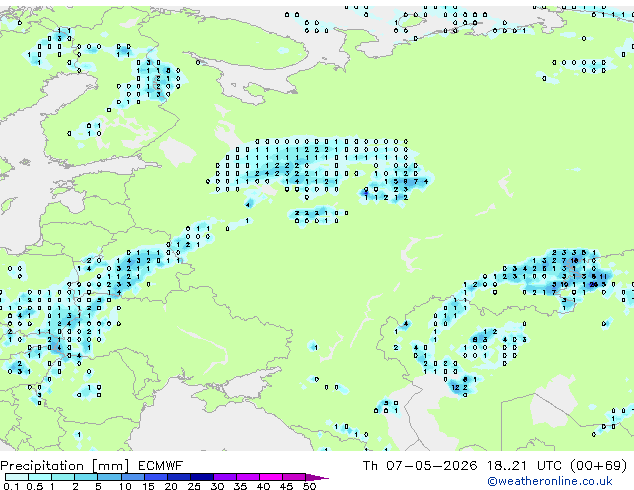
Task: Select the '35' legend scale value
Action: [x=240, y=486]
